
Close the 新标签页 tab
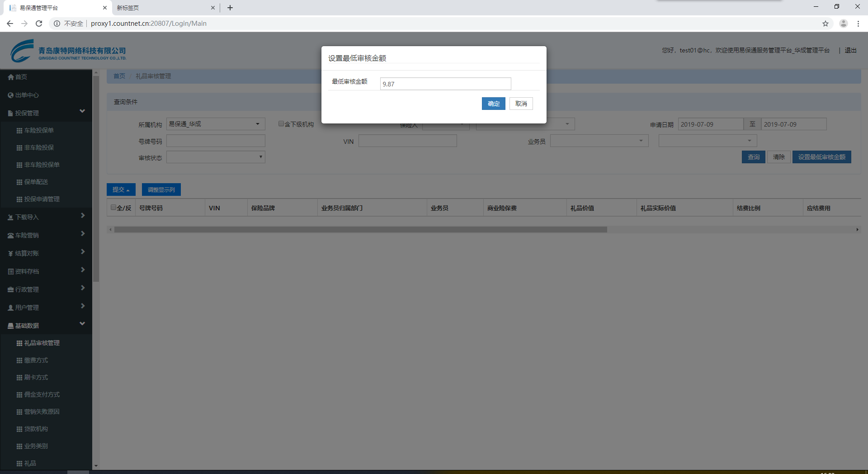pyautogui.click(x=213, y=8)
